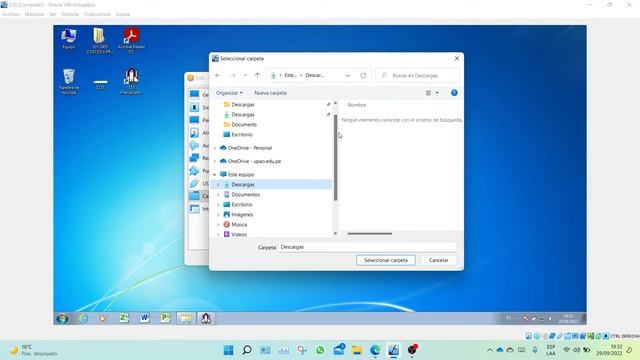Expand the OneDrive - upao.edu.pe node

[215, 161]
